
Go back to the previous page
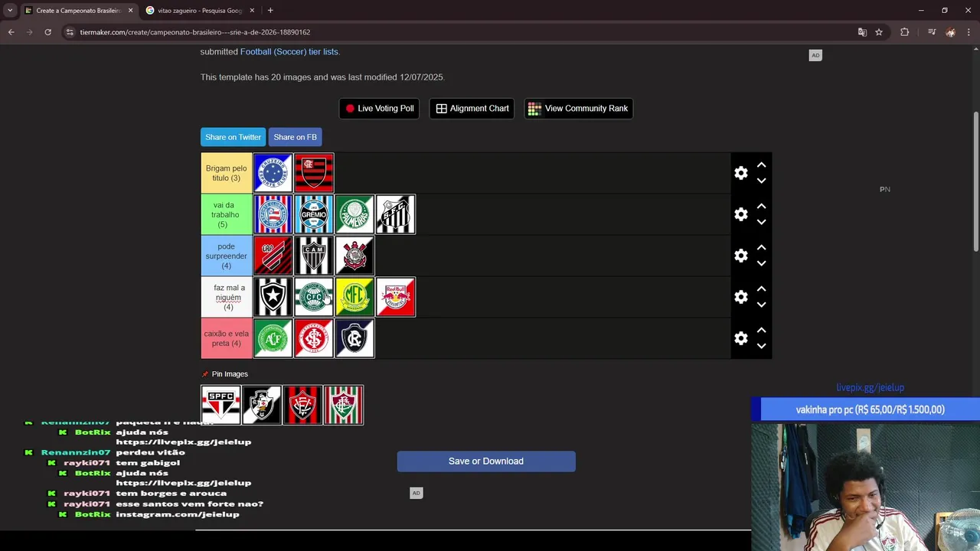(x=11, y=32)
